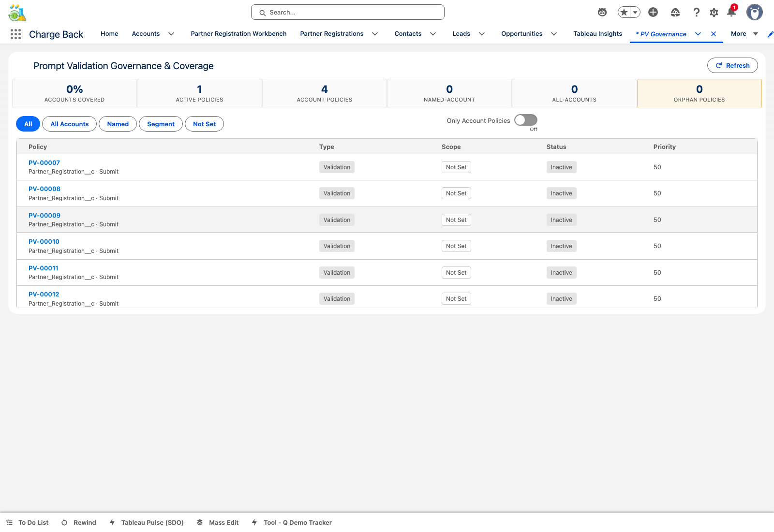The image size is (774, 532).
Task: Select the Named-Account stat card
Action: click(449, 93)
